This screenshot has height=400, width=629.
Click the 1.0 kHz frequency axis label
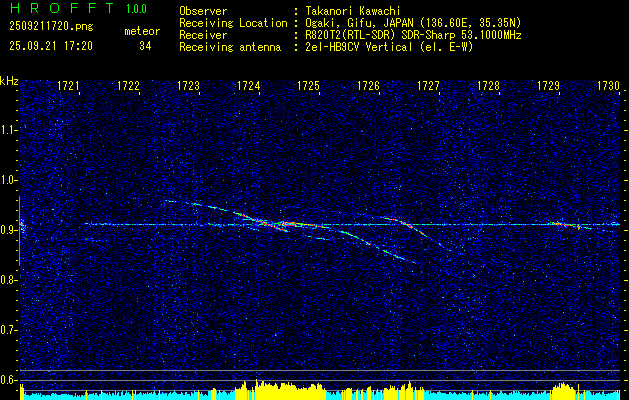[x=8, y=180]
